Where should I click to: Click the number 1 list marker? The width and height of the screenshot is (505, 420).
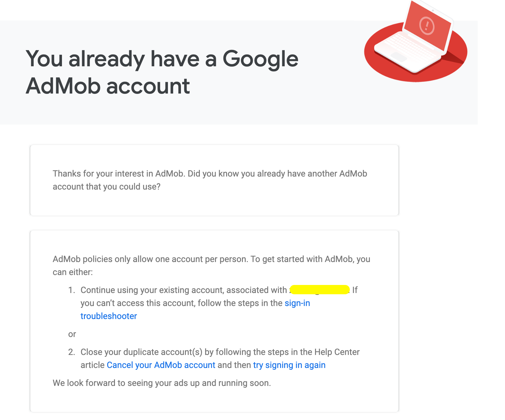[x=71, y=290]
